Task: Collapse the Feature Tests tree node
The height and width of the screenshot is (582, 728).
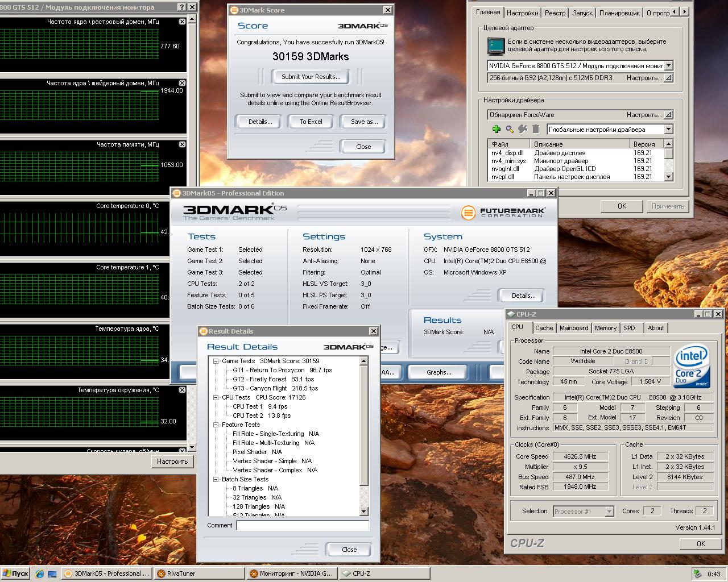Action: point(216,425)
